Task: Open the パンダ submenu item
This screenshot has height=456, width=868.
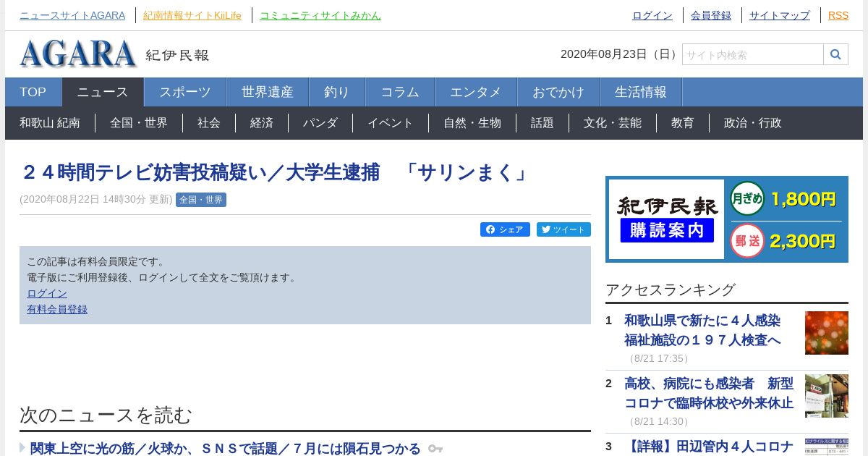Action: tap(320, 123)
